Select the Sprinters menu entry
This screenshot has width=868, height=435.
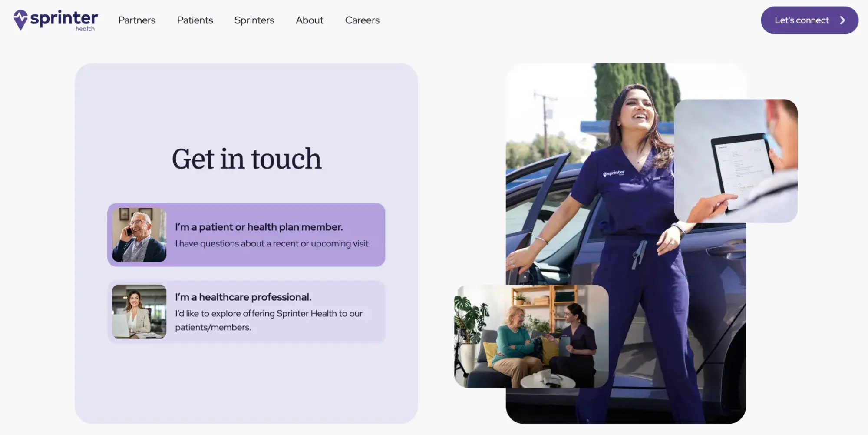pyautogui.click(x=254, y=20)
